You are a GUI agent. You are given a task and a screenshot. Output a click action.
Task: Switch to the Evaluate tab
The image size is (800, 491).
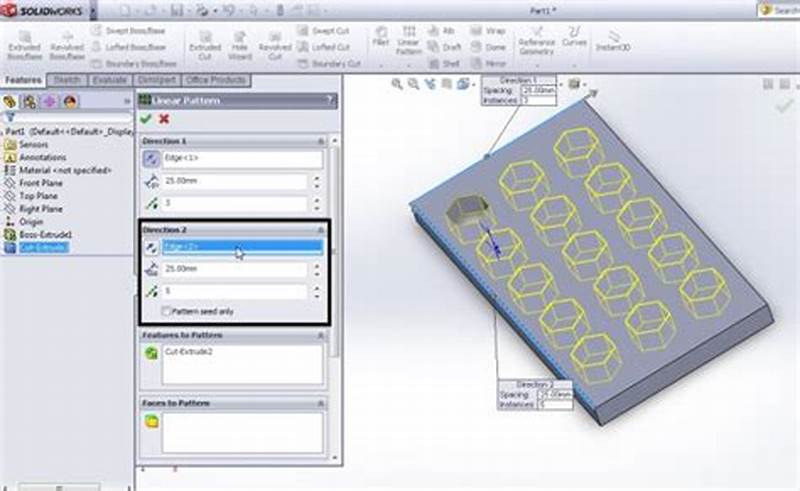(x=110, y=80)
